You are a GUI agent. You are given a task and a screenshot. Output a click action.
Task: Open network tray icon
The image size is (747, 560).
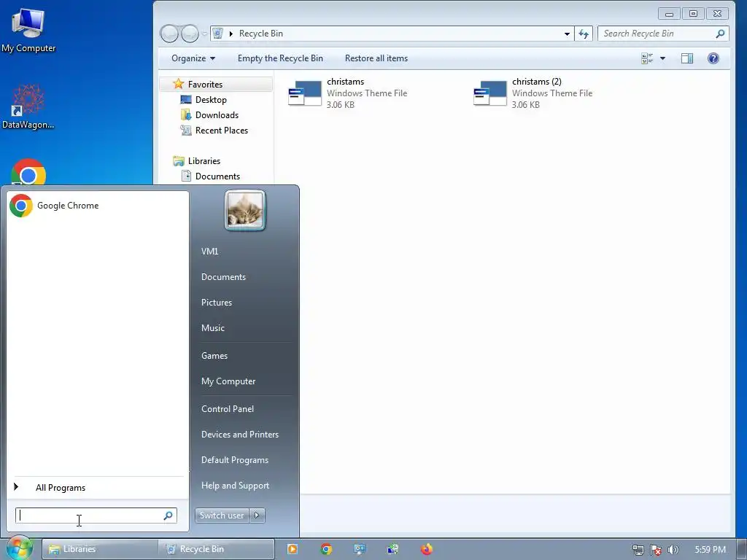[638, 550]
